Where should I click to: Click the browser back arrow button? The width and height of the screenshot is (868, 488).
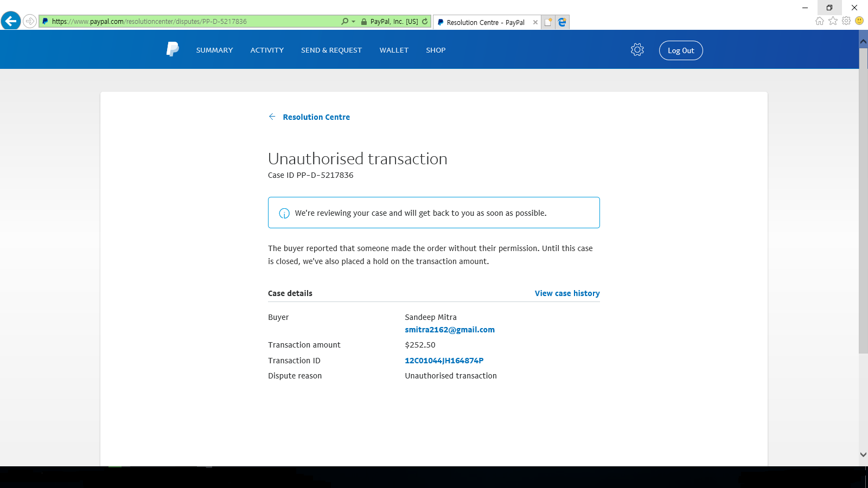click(11, 21)
